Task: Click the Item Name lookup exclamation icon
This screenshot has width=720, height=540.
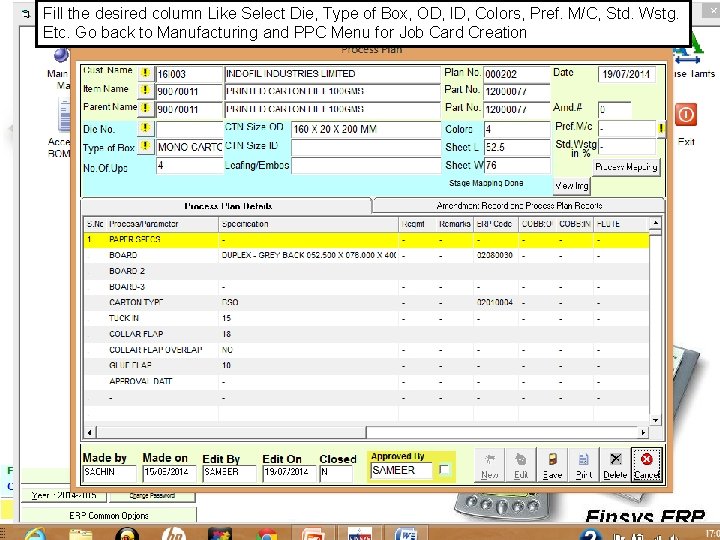Action: (145, 90)
